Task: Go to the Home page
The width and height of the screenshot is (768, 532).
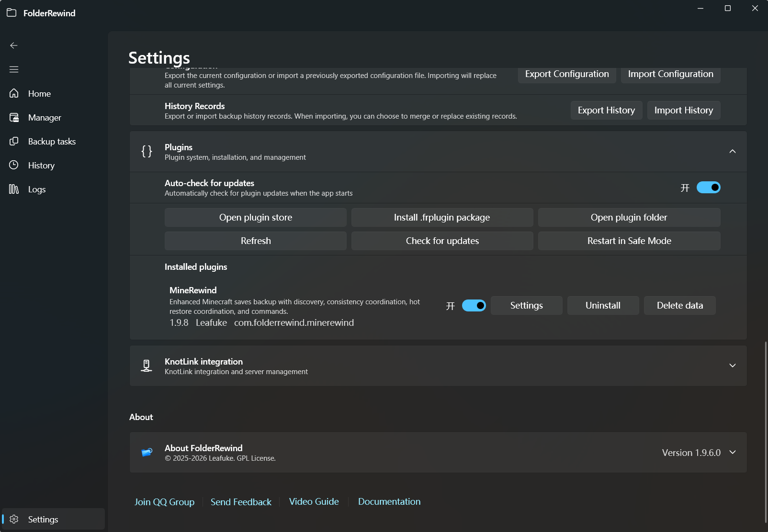Action: pyautogui.click(x=53, y=93)
